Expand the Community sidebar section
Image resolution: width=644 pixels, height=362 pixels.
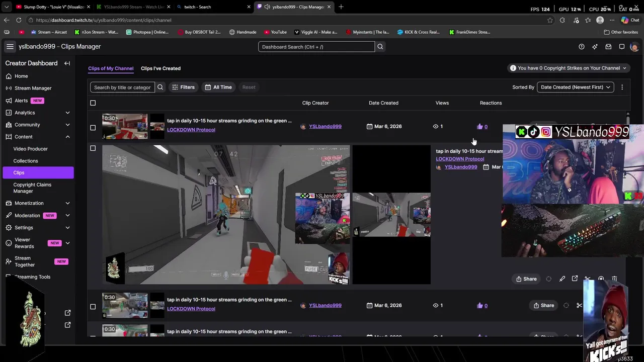[x=67, y=125]
